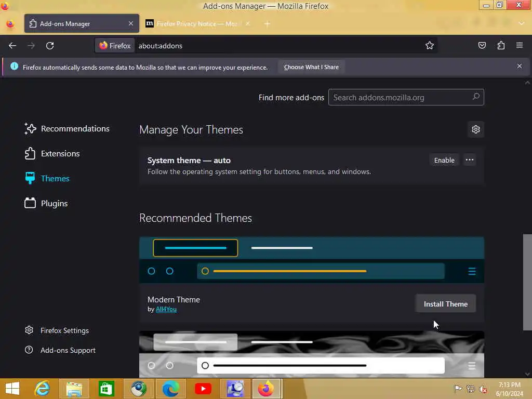
Task: Click the Firefox logo left of tab strip
Action: [x=10, y=24]
